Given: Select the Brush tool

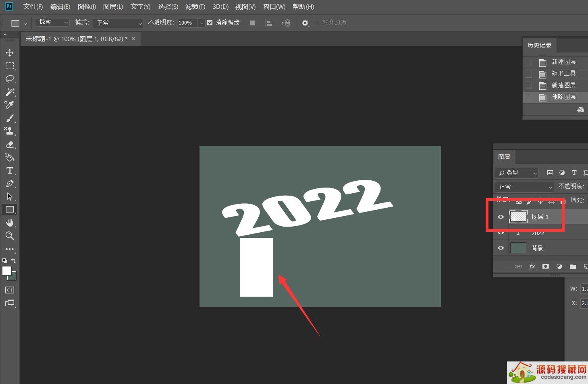Looking at the screenshot, I should coord(10,118).
